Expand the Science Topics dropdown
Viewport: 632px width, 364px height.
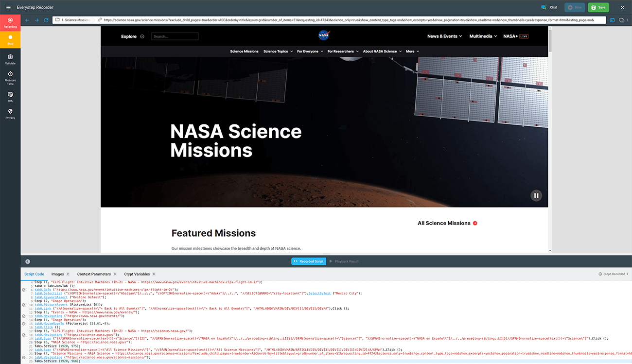(278, 51)
